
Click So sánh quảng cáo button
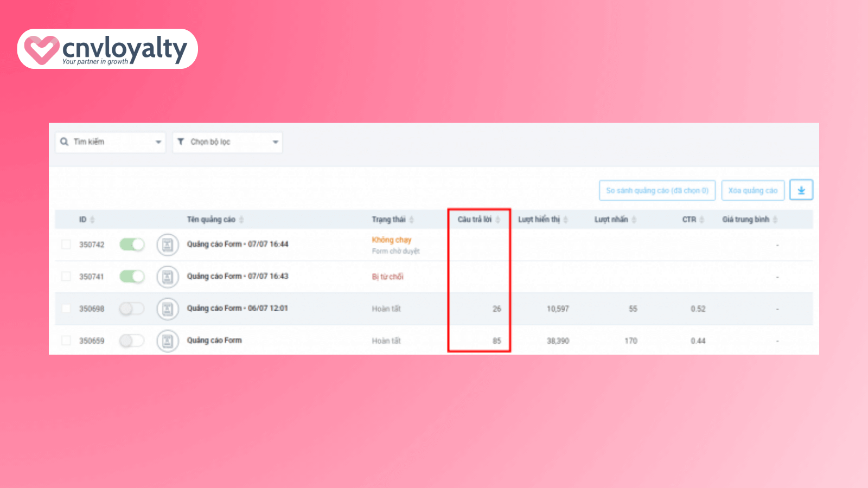point(657,190)
